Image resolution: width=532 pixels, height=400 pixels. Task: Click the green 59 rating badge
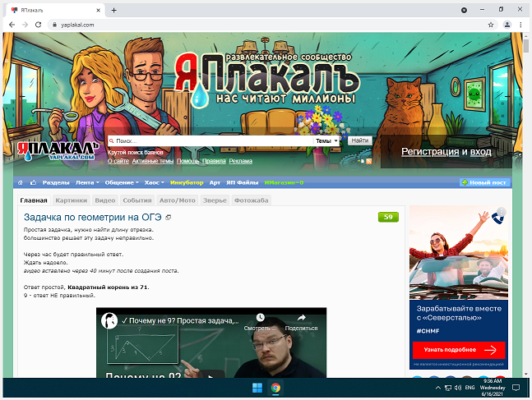point(388,217)
